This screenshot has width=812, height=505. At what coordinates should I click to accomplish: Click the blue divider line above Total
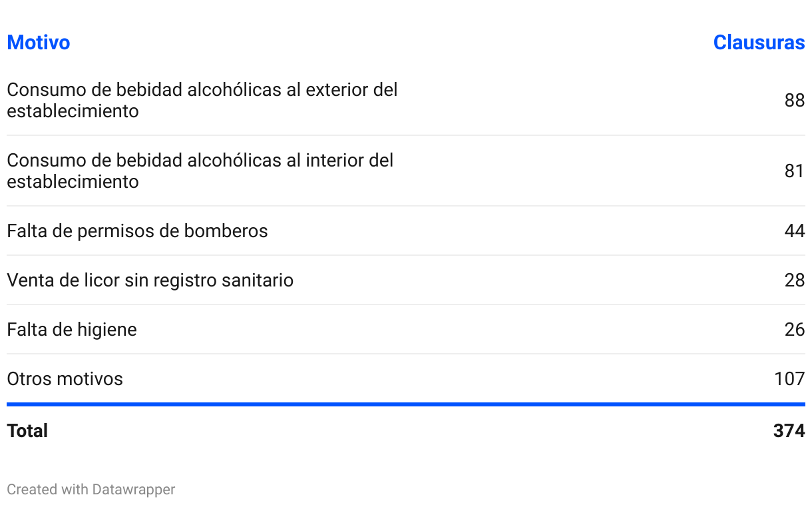pos(406,404)
